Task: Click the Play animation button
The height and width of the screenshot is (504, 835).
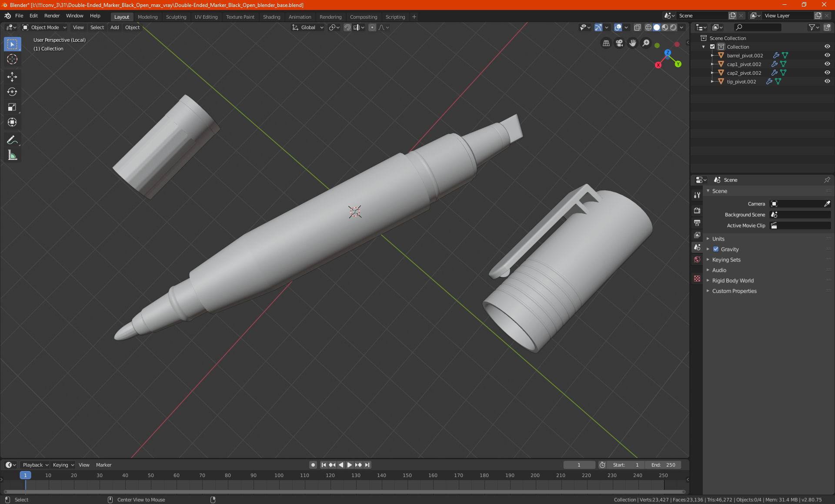Action: click(x=350, y=465)
